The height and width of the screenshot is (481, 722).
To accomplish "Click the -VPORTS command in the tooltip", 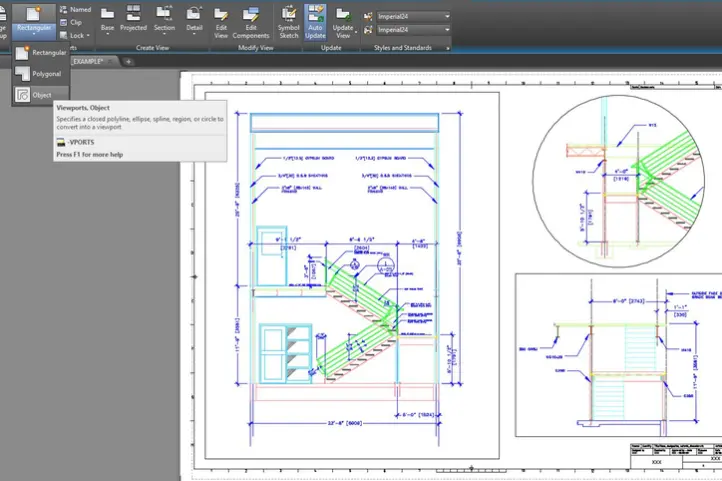I will pyautogui.click(x=82, y=142).
